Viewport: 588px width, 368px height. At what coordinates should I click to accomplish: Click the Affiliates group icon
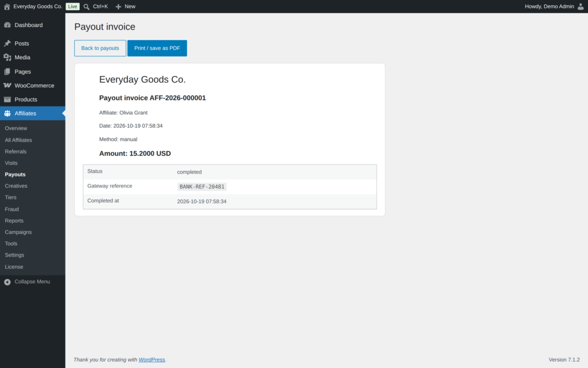point(7,113)
